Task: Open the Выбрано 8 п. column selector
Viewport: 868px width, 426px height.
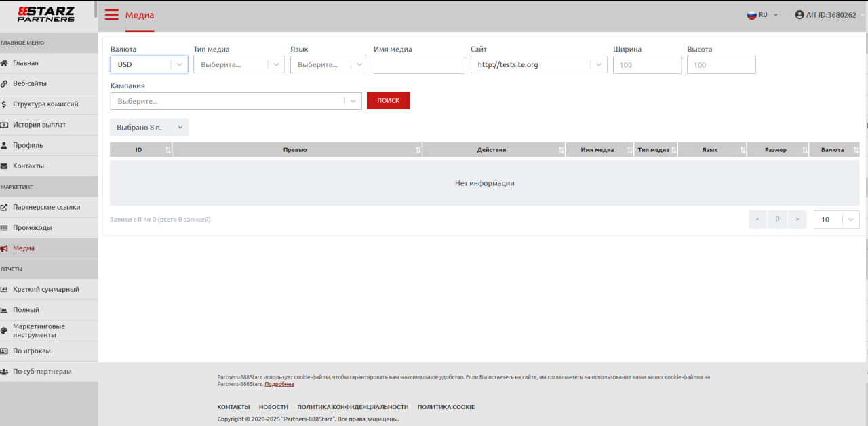Action: click(149, 128)
